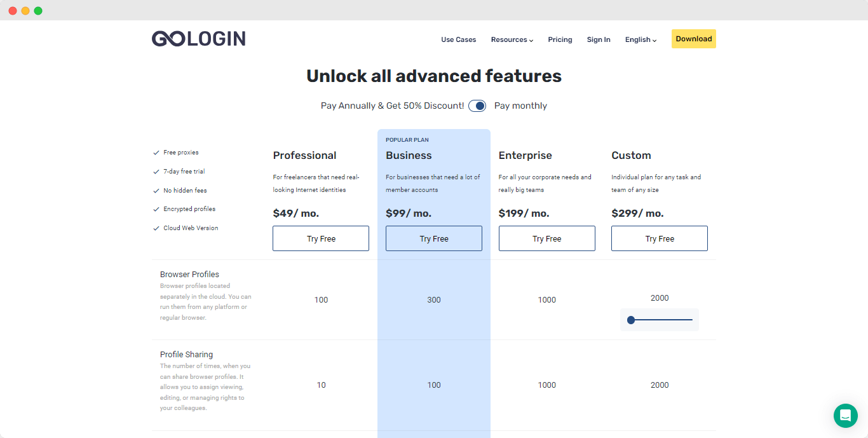Click the red close window button

click(13, 11)
